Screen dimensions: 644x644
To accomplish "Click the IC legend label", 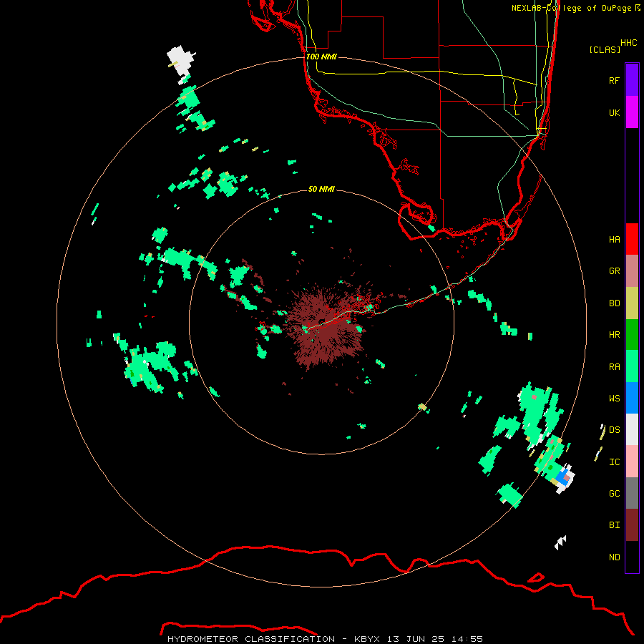I will 614,462.
